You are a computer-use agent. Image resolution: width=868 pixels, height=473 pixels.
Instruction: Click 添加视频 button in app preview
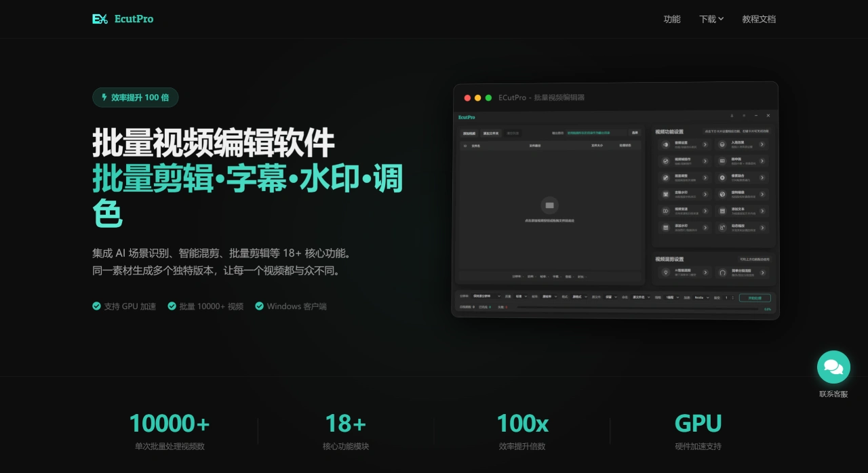coord(469,133)
